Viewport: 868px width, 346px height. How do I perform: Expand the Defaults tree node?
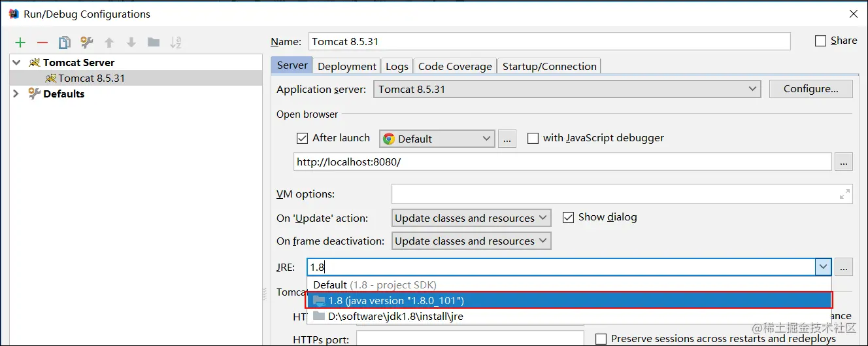(x=16, y=94)
